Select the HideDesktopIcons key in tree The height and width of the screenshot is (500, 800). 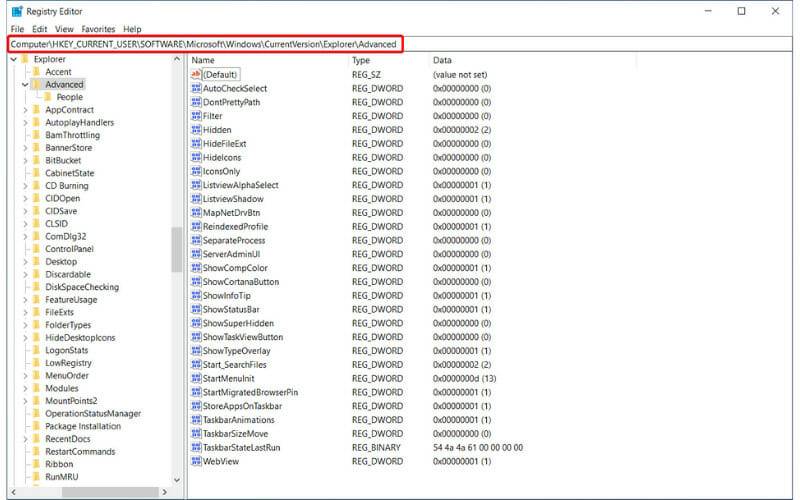coord(80,337)
